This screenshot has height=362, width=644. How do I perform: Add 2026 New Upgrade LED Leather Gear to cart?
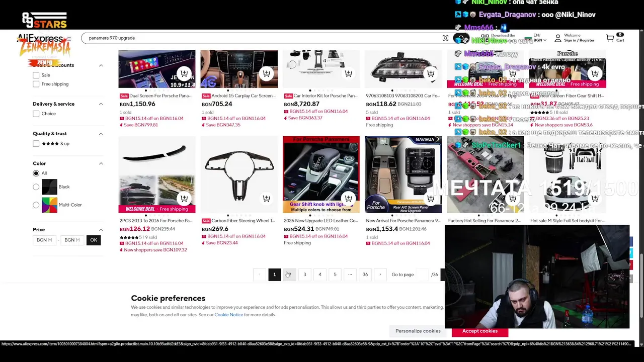pos(348,199)
